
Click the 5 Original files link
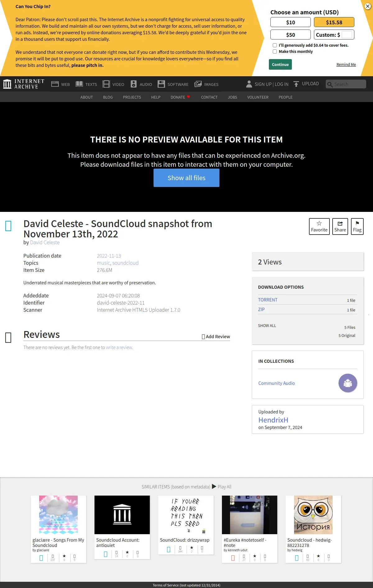(x=347, y=335)
